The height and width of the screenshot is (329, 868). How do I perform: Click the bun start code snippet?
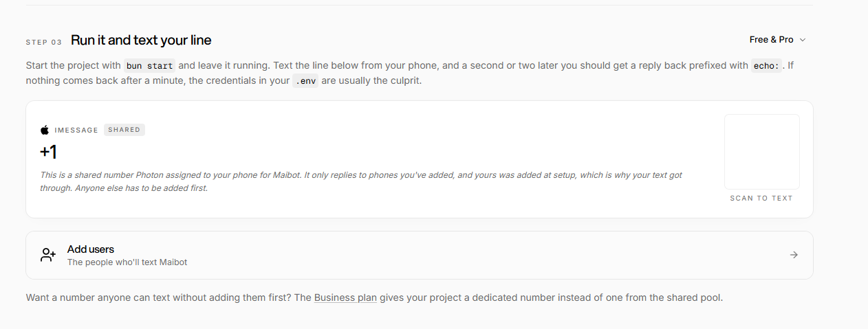tap(150, 66)
